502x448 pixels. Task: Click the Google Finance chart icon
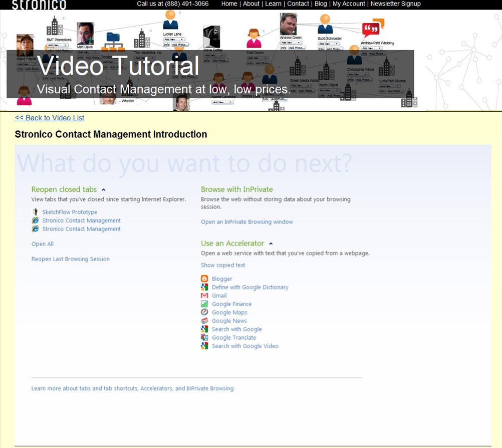pyautogui.click(x=204, y=304)
